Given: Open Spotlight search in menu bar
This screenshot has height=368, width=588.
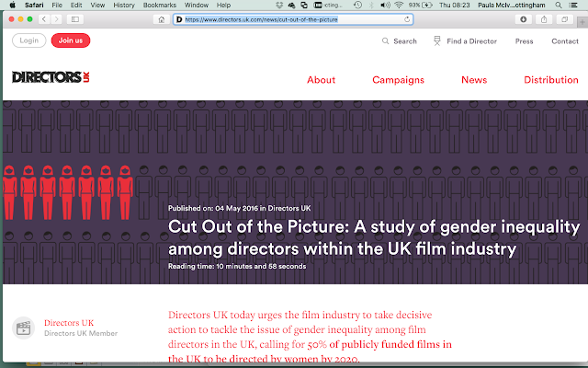Looking at the screenshot, I should click(559, 5).
